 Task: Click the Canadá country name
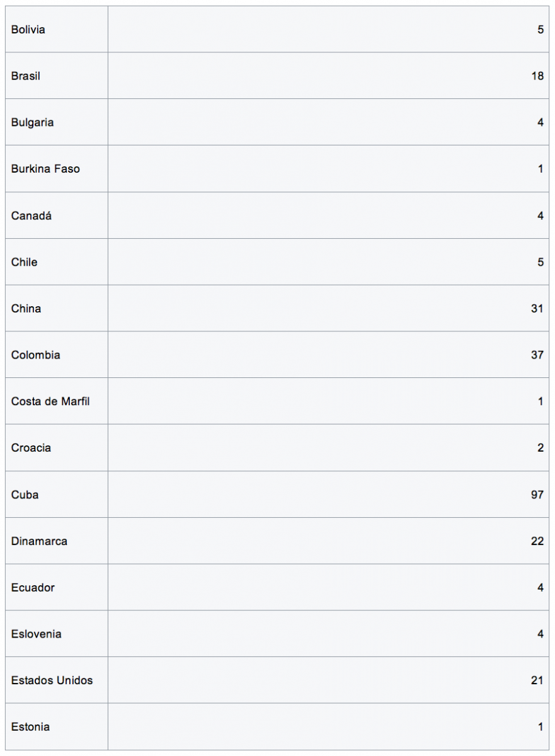pyautogui.click(x=31, y=215)
